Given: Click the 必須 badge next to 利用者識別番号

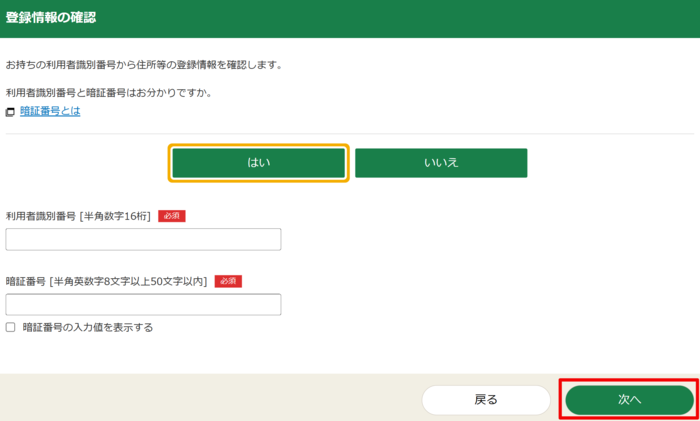Looking at the screenshot, I should [172, 217].
